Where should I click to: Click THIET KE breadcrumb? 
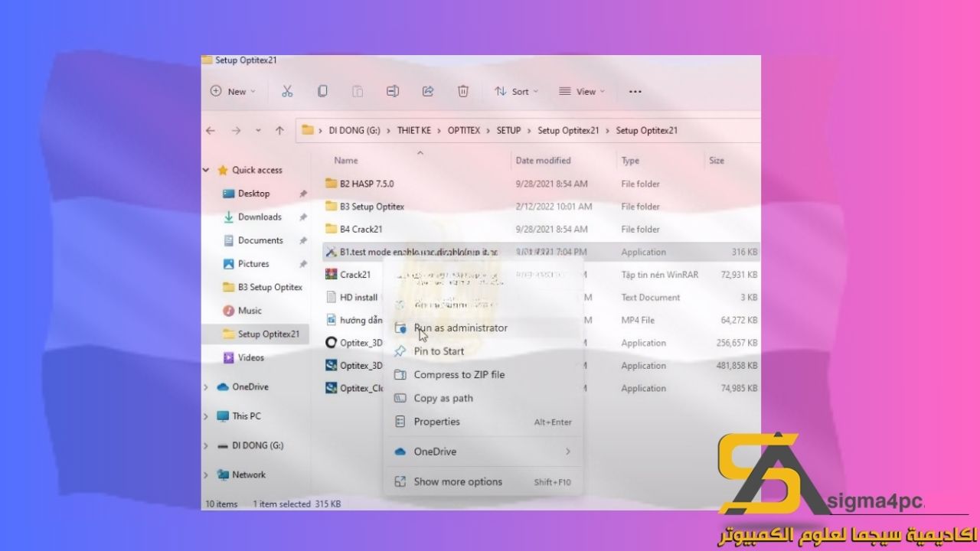point(414,130)
